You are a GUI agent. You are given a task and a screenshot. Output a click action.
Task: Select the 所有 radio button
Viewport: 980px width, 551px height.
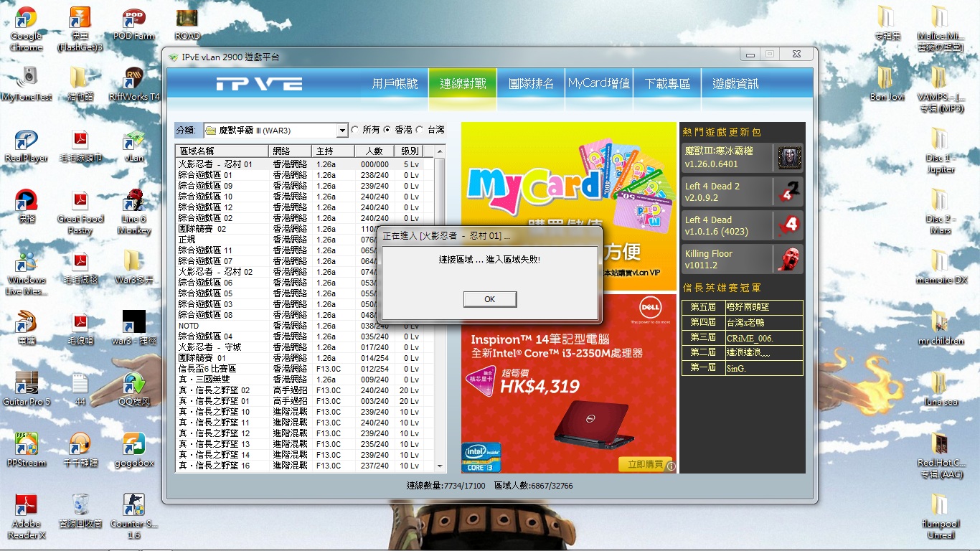pos(355,130)
